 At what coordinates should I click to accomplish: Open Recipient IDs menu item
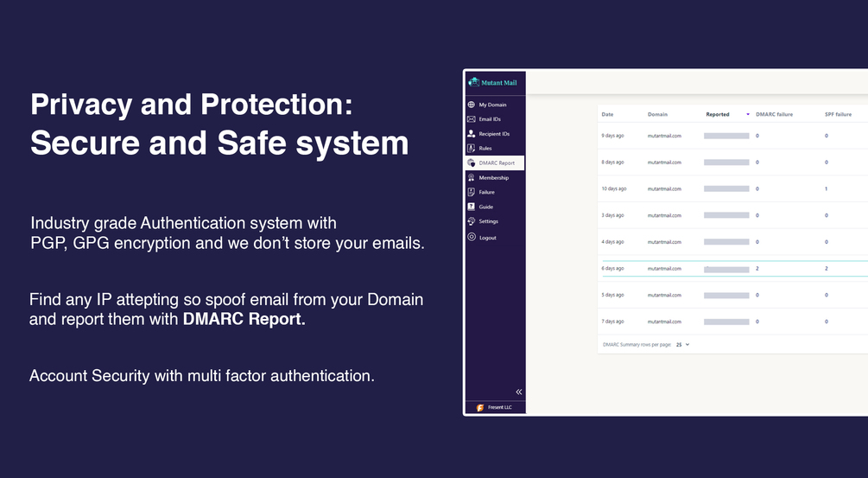(494, 133)
